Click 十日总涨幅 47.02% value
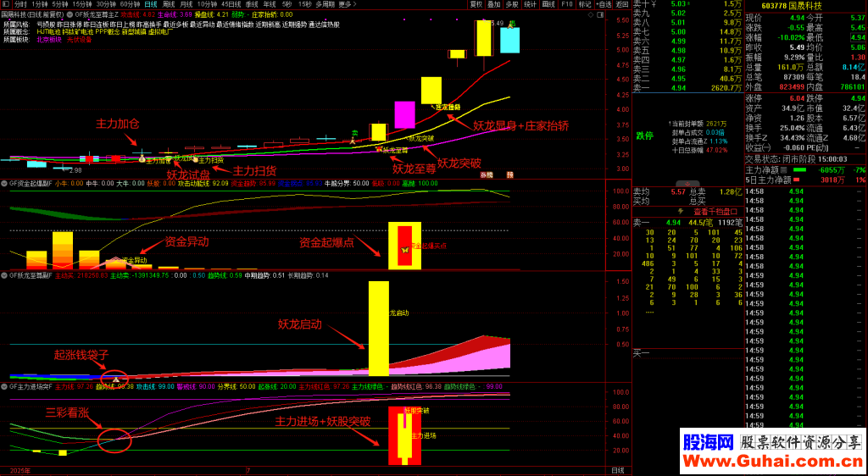Viewport: 868px width, 476px height. tap(717, 150)
